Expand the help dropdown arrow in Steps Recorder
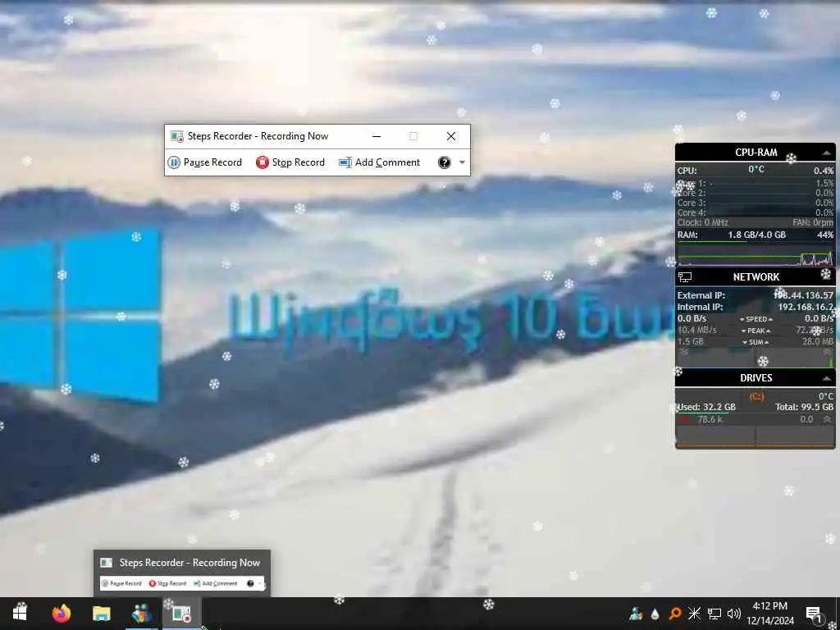Image resolution: width=840 pixels, height=630 pixels. point(462,162)
